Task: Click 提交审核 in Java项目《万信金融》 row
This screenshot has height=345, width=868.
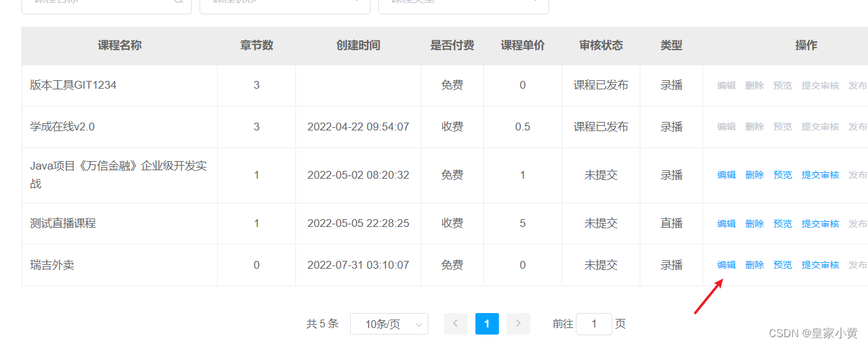Action: pyautogui.click(x=820, y=175)
